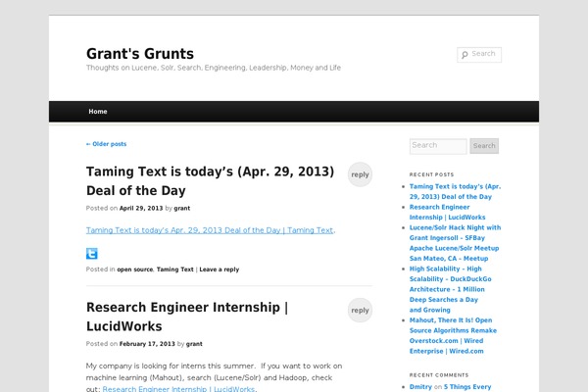The image size is (588, 392).
Task: Click the Twitter share icon
Action: click(92, 254)
